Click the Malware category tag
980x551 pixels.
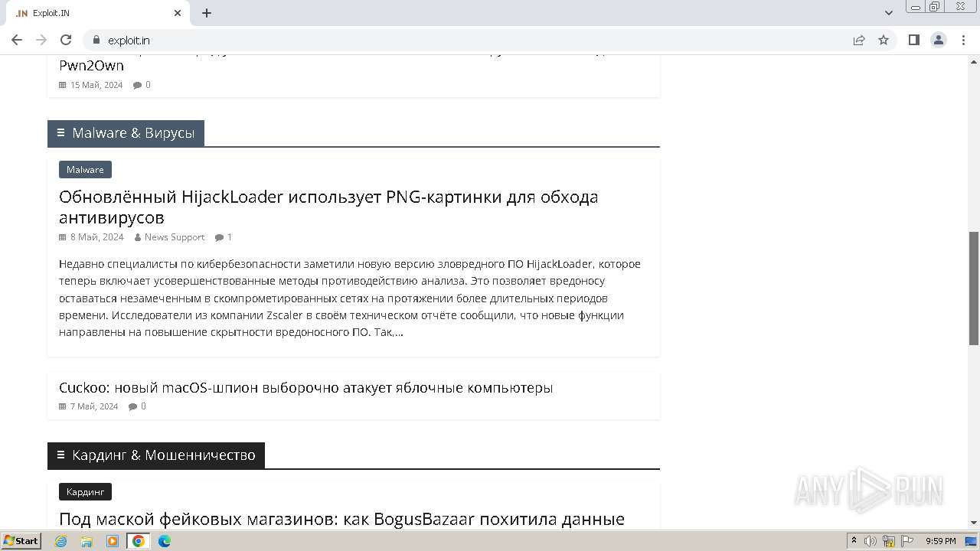tap(85, 169)
